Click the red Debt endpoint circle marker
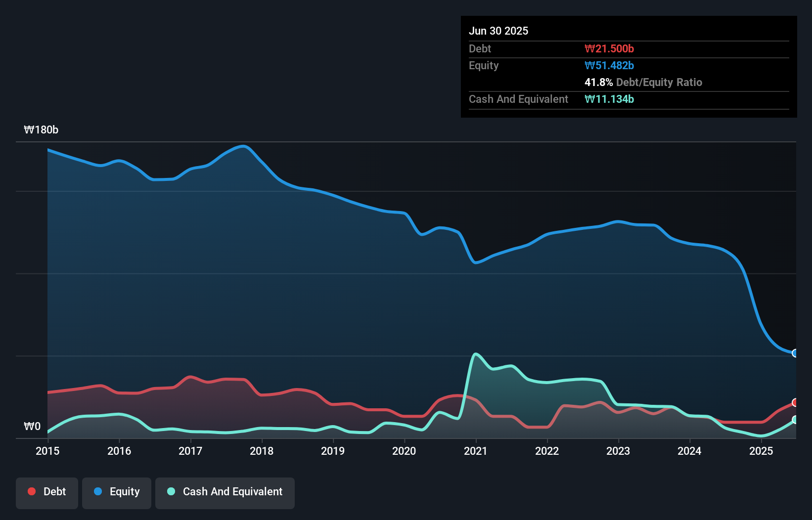 click(794, 403)
